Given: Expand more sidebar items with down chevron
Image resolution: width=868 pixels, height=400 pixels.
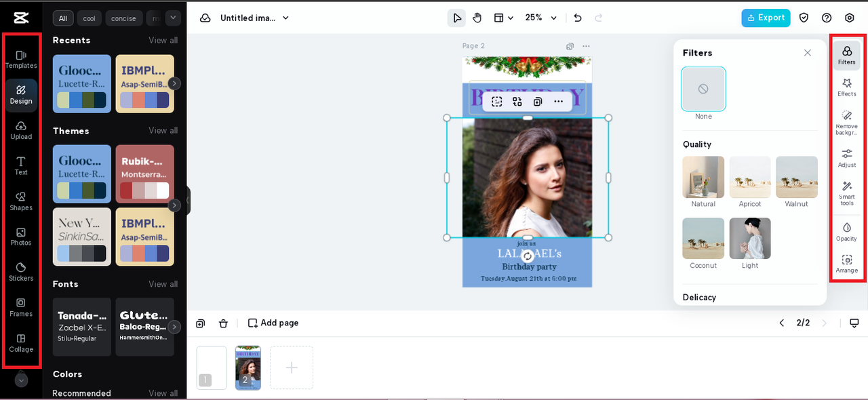Looking at the screenshot, I should pos(21,380).
